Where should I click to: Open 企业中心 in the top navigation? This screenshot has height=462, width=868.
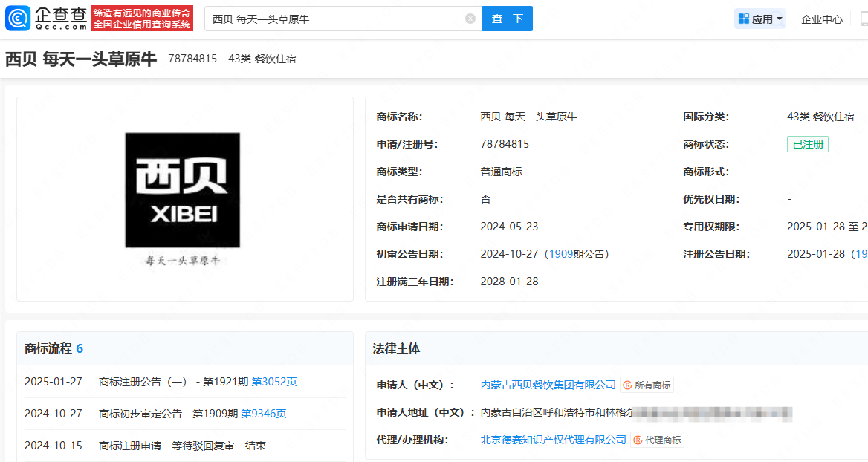(x=822, y=19)
